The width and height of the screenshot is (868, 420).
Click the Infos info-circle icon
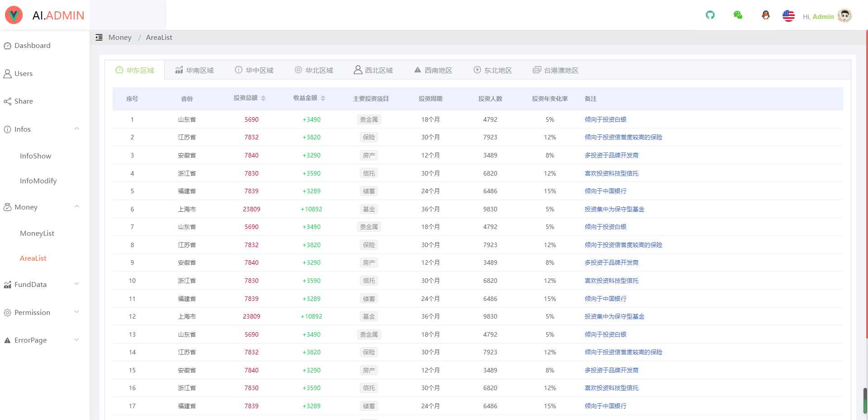coord(7,129)
